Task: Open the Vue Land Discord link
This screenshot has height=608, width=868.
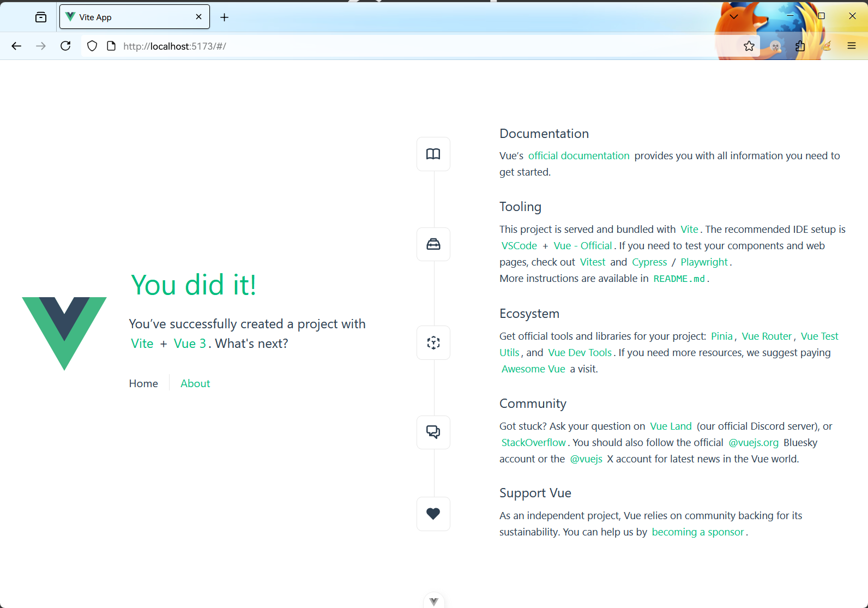Action: pos(671,426)
